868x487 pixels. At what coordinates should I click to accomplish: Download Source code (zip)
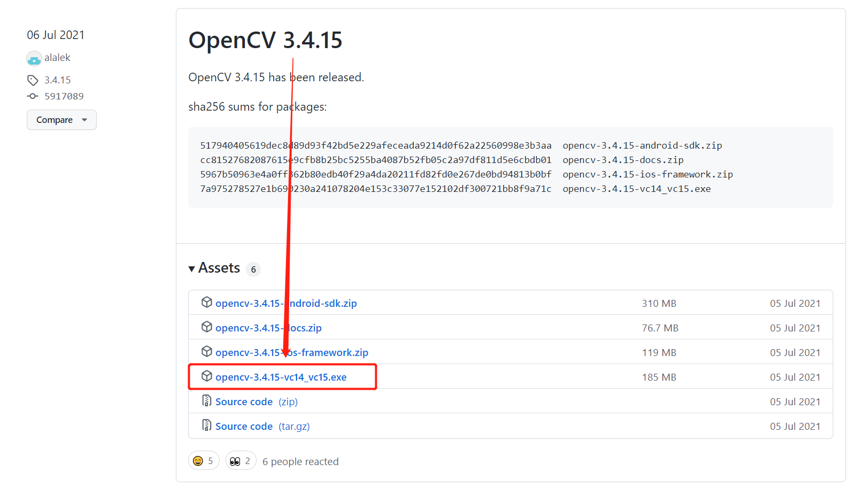tap(257, 401)
